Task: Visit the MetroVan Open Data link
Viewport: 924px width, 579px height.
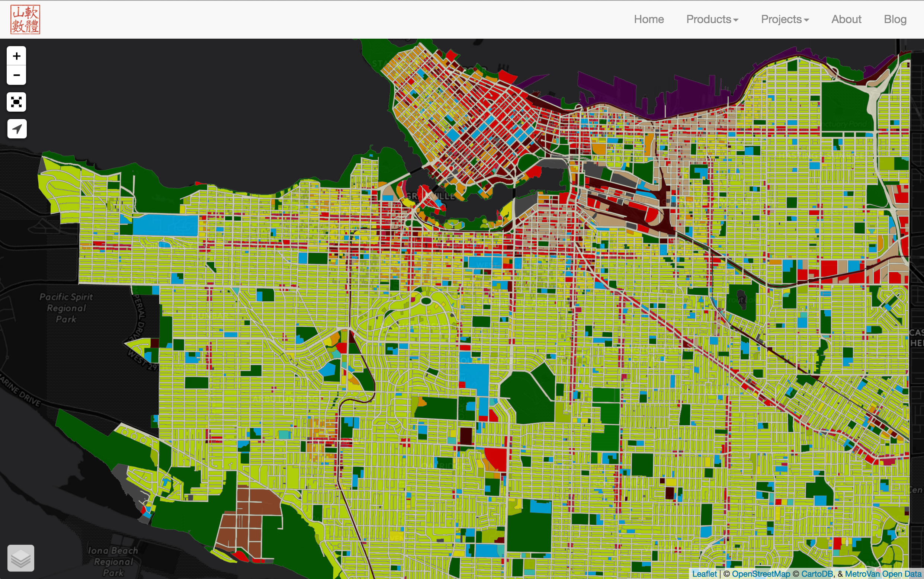Action: pyautogui.click(x=883, y=574)
